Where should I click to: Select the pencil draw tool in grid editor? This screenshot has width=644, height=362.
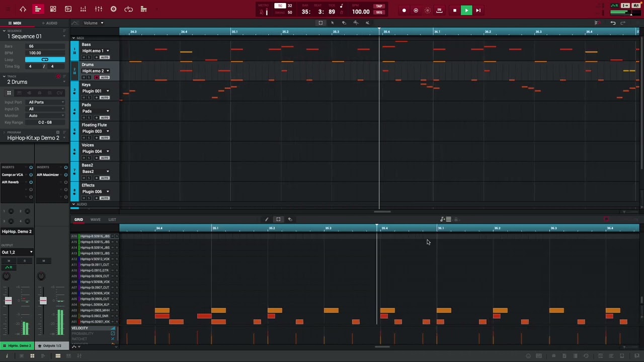pyautogui.click(x=267, y=219)
